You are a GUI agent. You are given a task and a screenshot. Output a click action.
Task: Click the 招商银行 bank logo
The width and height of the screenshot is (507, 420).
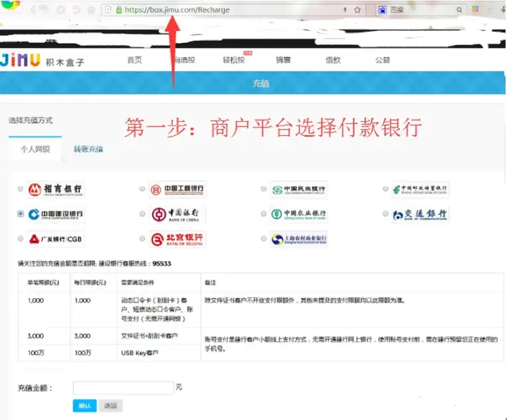pyautogui.click(x=56, y=190)
